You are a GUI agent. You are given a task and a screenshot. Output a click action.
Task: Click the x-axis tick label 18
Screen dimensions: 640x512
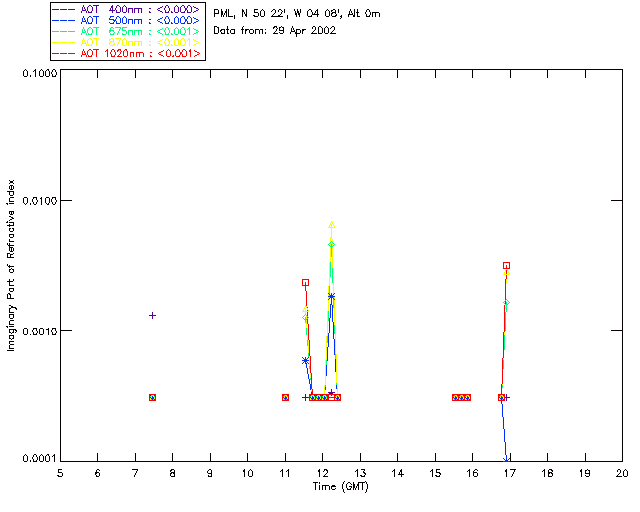(548, 473)
